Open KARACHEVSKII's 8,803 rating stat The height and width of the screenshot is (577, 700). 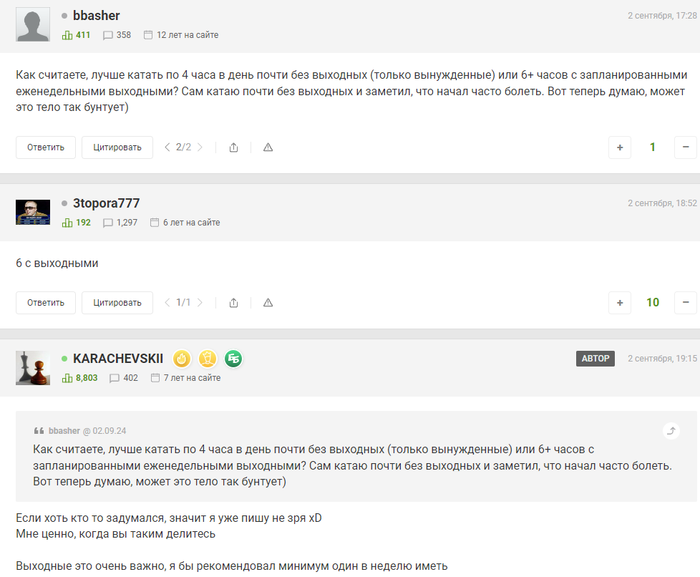click(x=80, y=378)
